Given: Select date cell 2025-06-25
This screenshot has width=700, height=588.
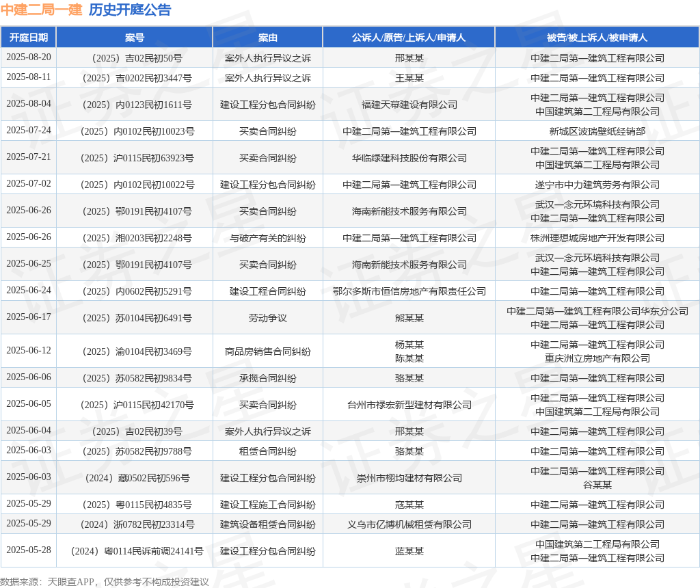Looking at the screenshot, I should [29, 264].
